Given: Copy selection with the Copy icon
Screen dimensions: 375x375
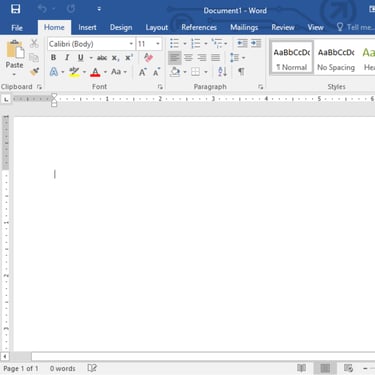Looking at the screenshot, I should pyautogui.click(x=34, y=57).
